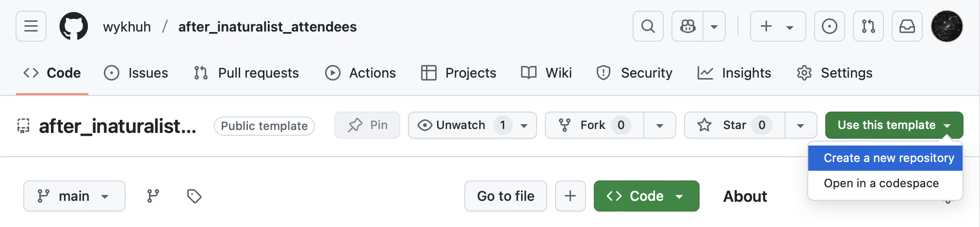The width and height of the screenshot is (980, 227).
Task: View branches via the branch icon
Action: [153, 196]
